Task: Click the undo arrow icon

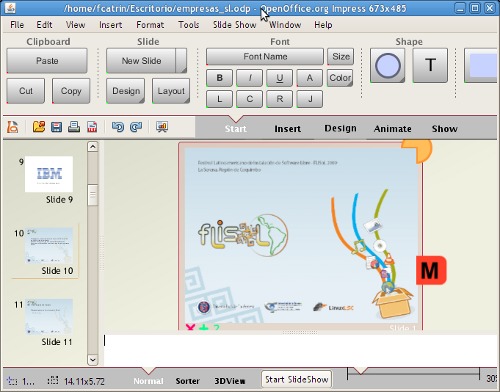Action: (118, 127)
